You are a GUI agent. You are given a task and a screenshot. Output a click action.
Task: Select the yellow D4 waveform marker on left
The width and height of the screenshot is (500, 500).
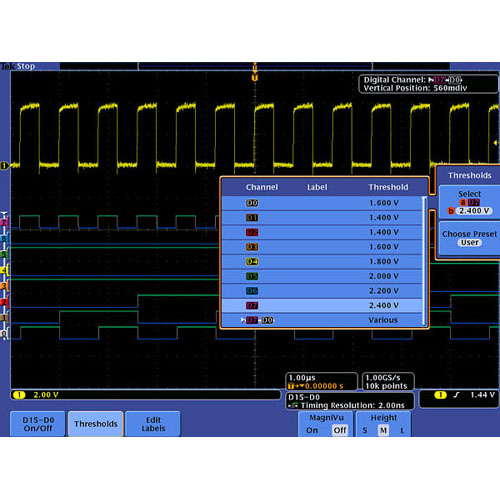click(x=4, y=270)
